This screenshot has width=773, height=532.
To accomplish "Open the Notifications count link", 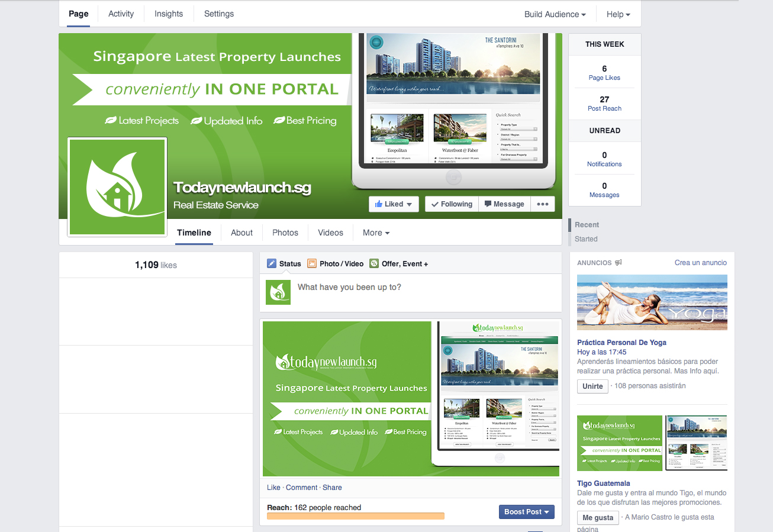I will point(604,159).
